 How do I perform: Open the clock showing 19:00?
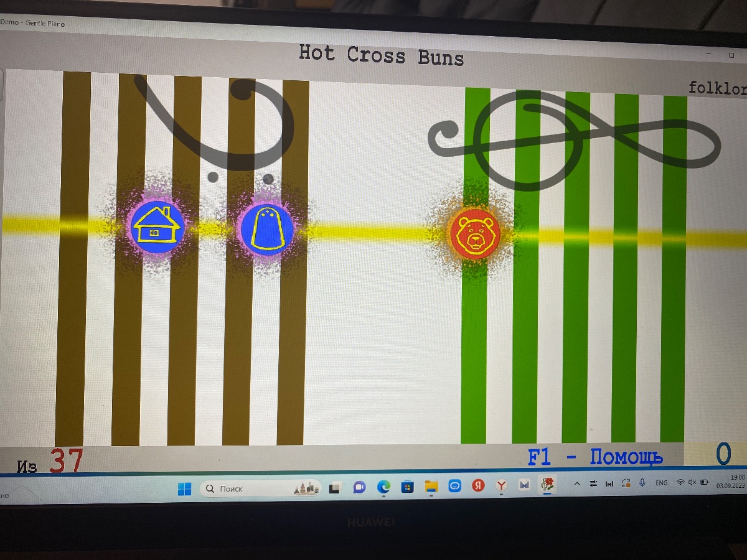pyautogui.click(x=730, y=481)
